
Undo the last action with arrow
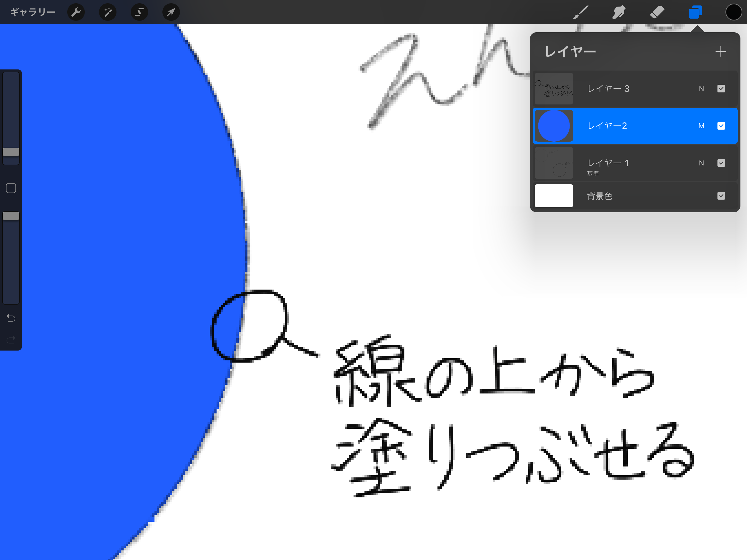(x=11, y=318)
